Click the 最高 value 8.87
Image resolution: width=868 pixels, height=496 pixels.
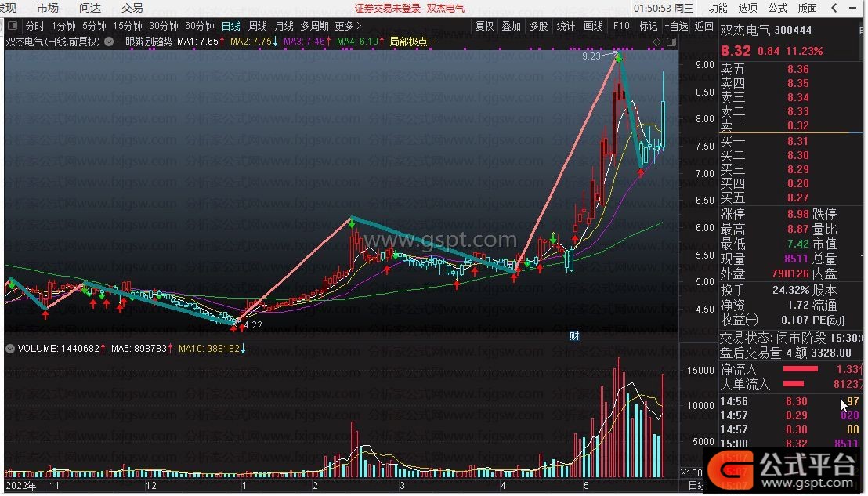click(x=797, y=229)
